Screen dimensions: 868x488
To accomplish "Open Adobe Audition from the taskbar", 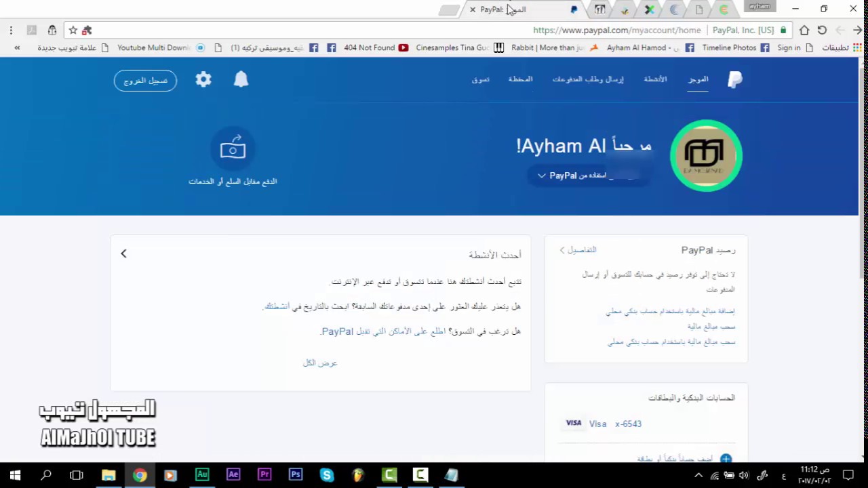I will click(x=202, y=475).
